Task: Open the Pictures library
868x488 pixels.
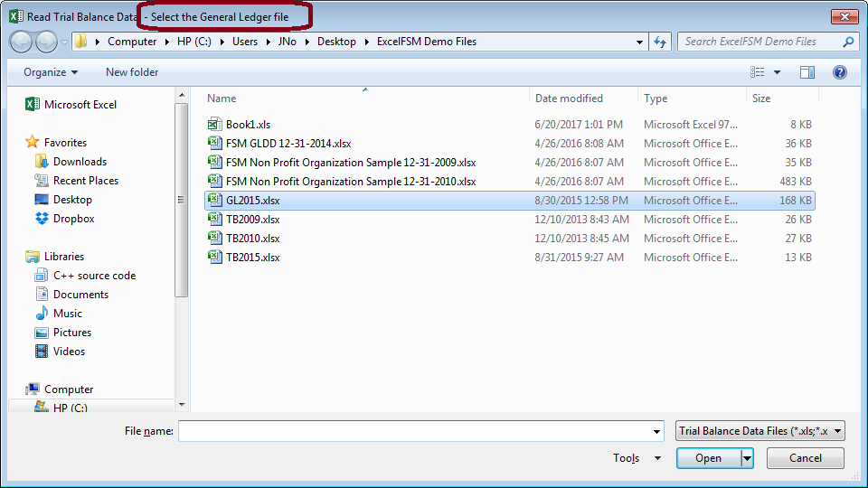Action: coord(63,333)
